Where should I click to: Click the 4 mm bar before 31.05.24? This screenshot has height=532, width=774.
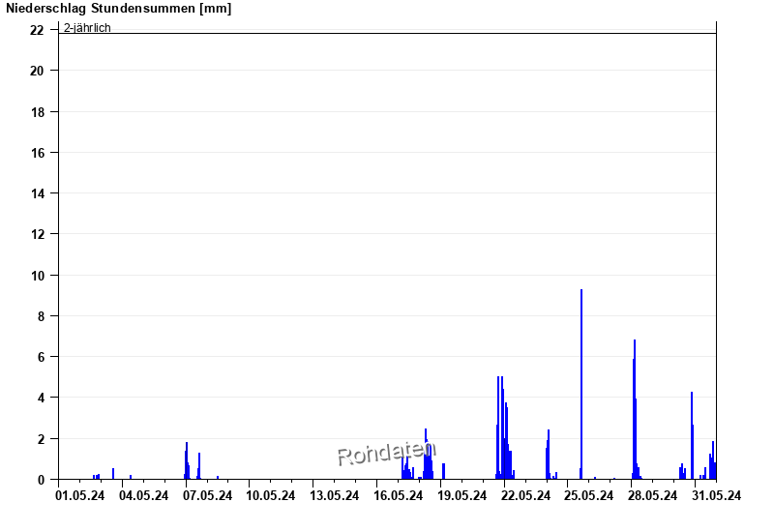[692, 435]
